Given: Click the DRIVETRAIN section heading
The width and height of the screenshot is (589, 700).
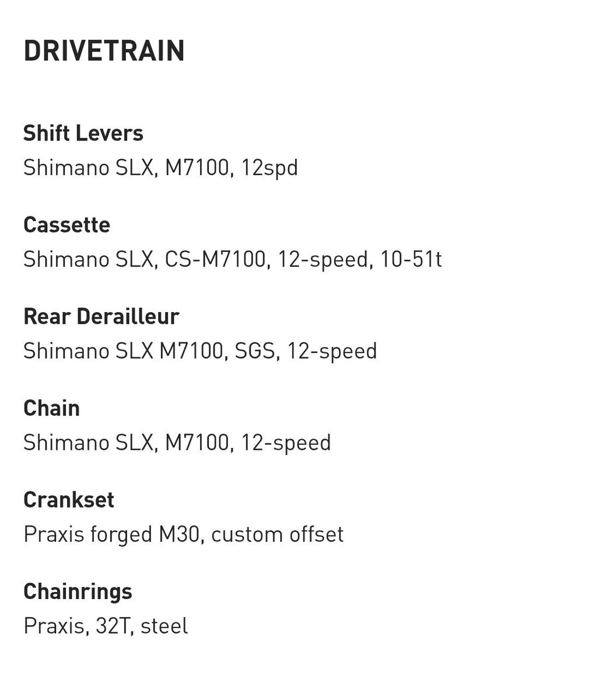Looking at the screenshot, I should pos(104,51).
